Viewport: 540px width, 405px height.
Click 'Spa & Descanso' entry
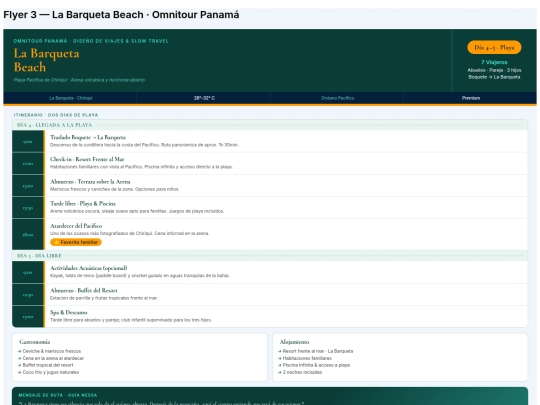point(69,312)
